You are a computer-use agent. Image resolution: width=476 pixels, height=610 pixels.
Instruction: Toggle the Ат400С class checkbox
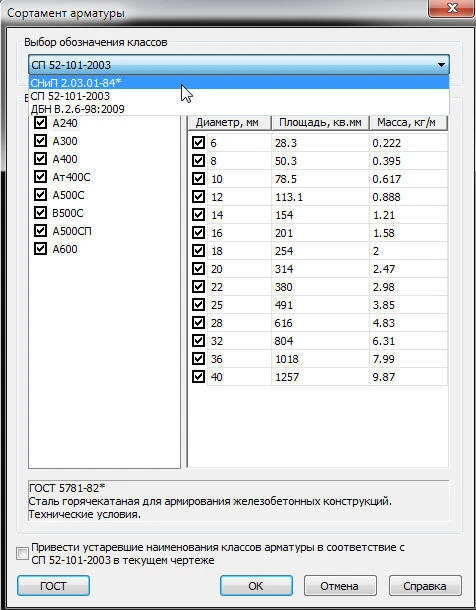pos(40,177)
